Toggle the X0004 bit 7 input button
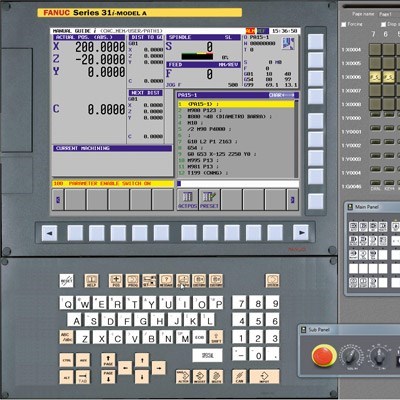This screenshot has width=400, height=400. pos(375,50)
